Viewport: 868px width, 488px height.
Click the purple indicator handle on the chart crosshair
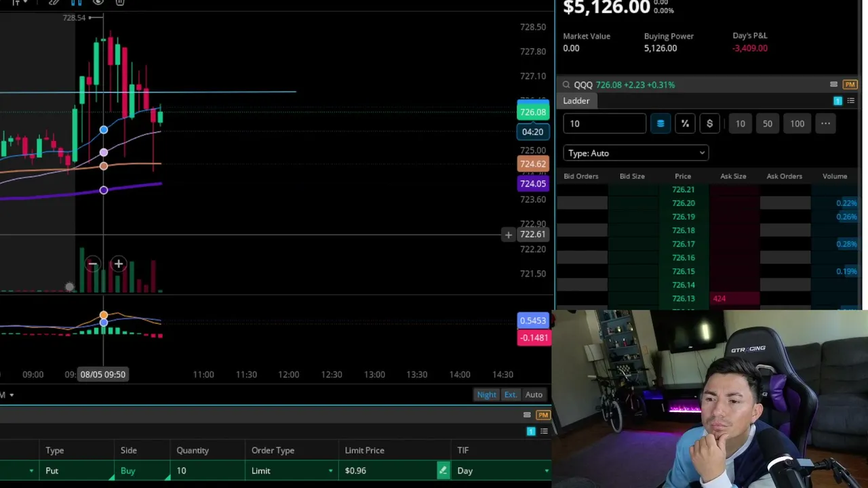(x=104, y=190)
